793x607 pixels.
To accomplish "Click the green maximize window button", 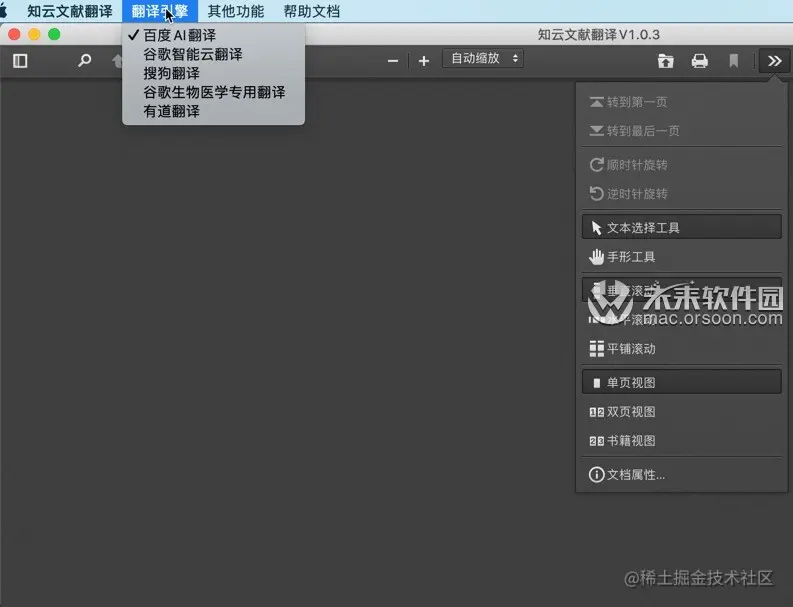I will [54, 34].
